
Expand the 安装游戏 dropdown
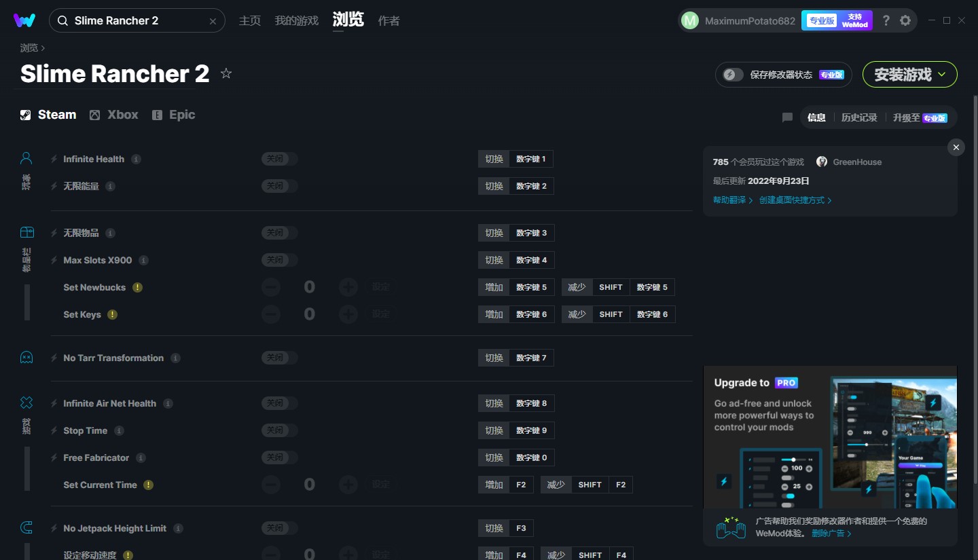tap(910, 75)
